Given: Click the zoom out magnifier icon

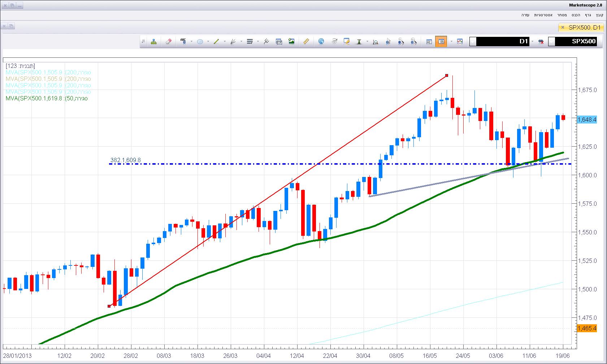Looking at the screenshot, I should pyautogui.click(x=401, y=42).
